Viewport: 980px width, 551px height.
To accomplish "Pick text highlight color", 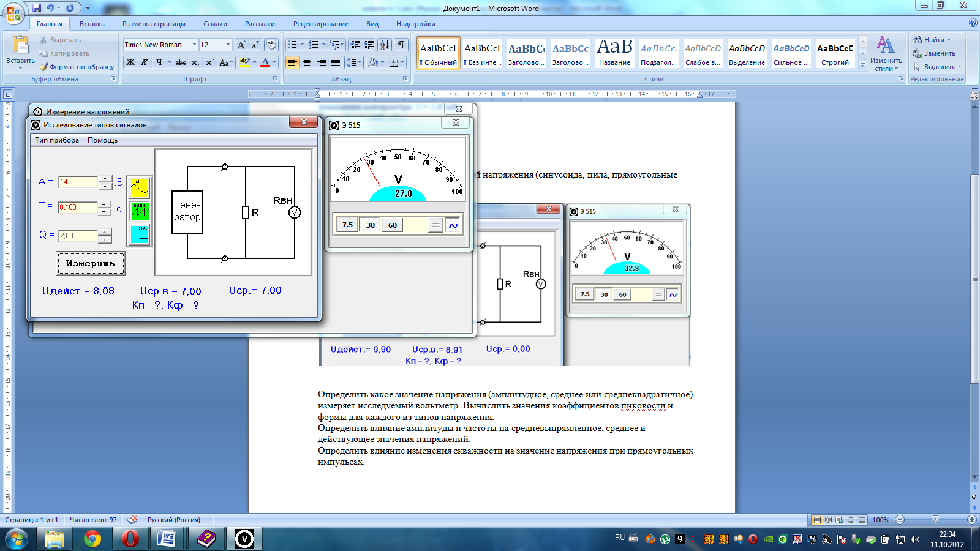I will pos(245,62).
